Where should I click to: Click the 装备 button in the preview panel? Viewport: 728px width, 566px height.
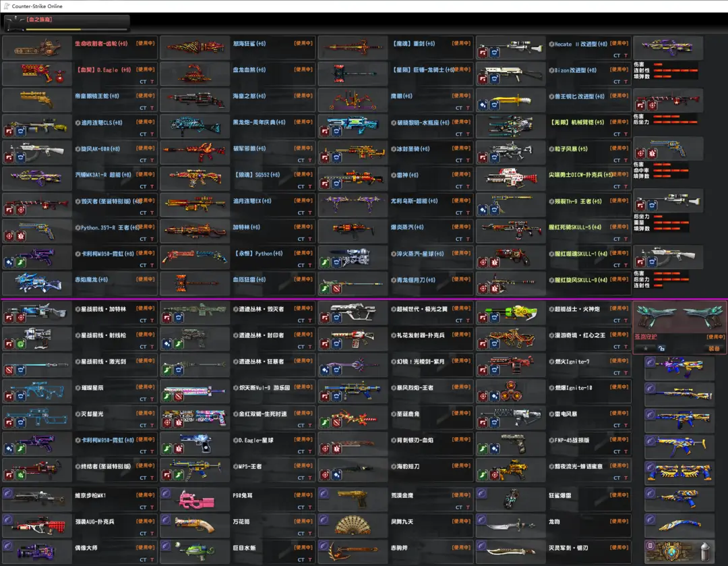coord(714,348)
